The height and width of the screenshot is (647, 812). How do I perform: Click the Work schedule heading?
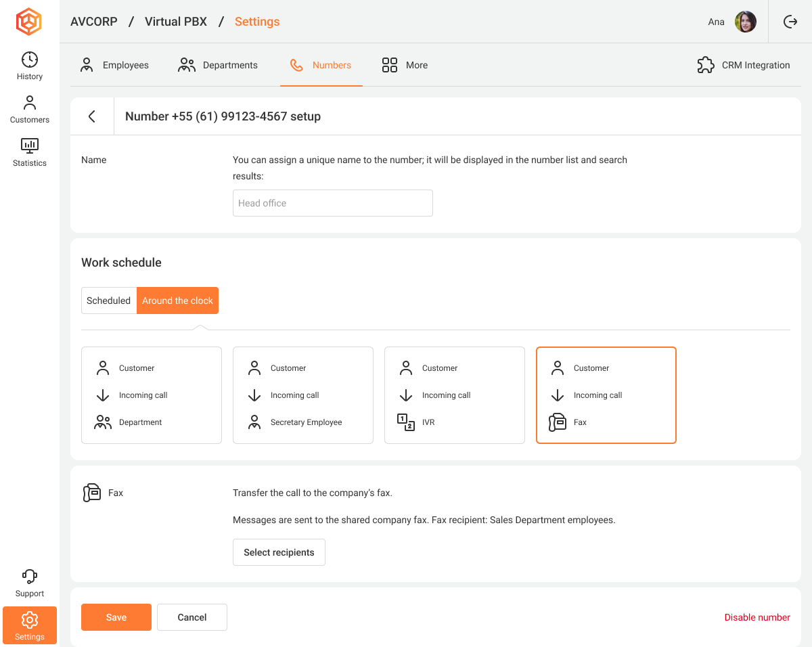pos(121,263)
